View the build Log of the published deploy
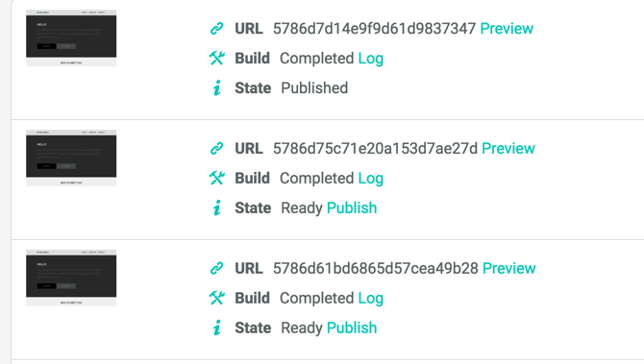Image resolution: width=644 pixels, height=364 pixels. click(x=370, y=59)
